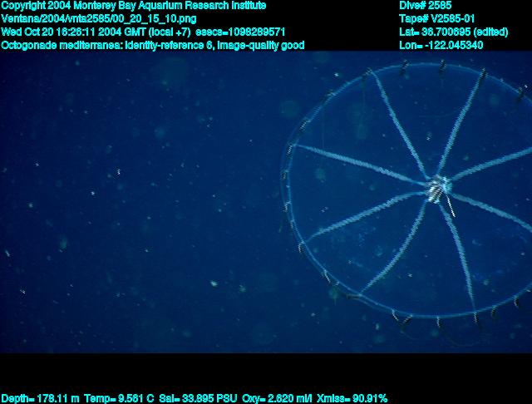
Task: Click the Sal= 33.895 PSU reading
Action: click(x=198, y=398)
